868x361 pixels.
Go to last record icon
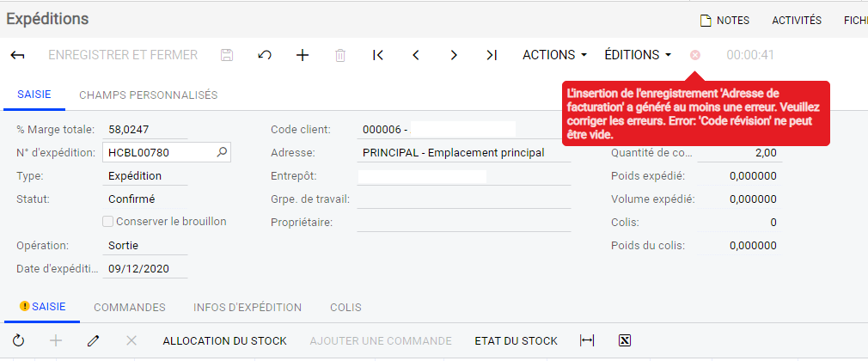tap(492, 55)
